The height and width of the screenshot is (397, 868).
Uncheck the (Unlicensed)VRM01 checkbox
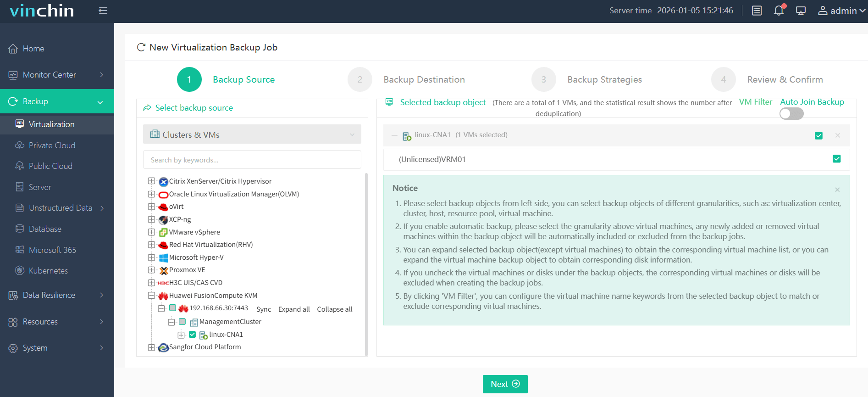tap(836, 159)
